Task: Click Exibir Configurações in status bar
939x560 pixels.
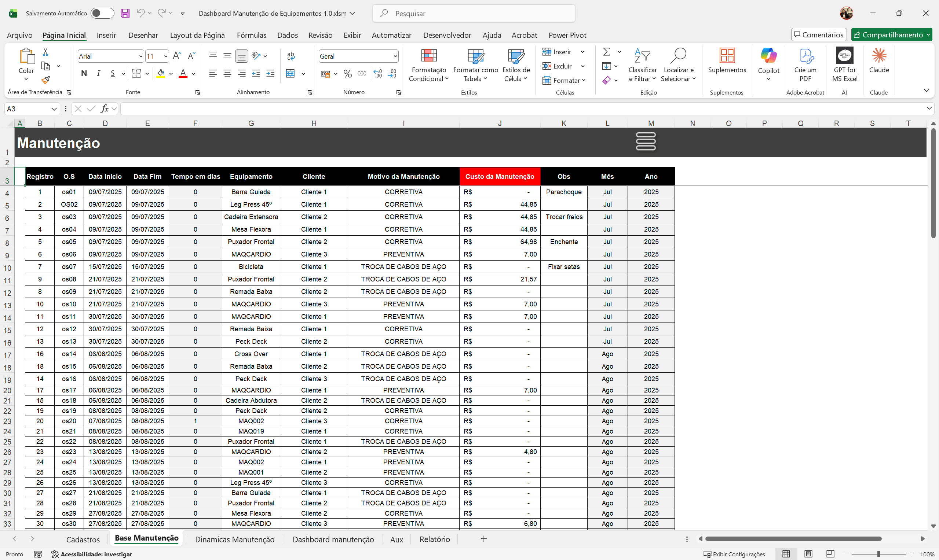Action: (734, 554)
